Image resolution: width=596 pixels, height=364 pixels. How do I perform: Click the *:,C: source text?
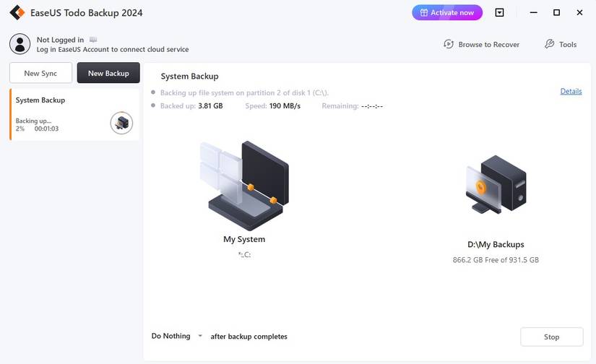tap(244, 254)
